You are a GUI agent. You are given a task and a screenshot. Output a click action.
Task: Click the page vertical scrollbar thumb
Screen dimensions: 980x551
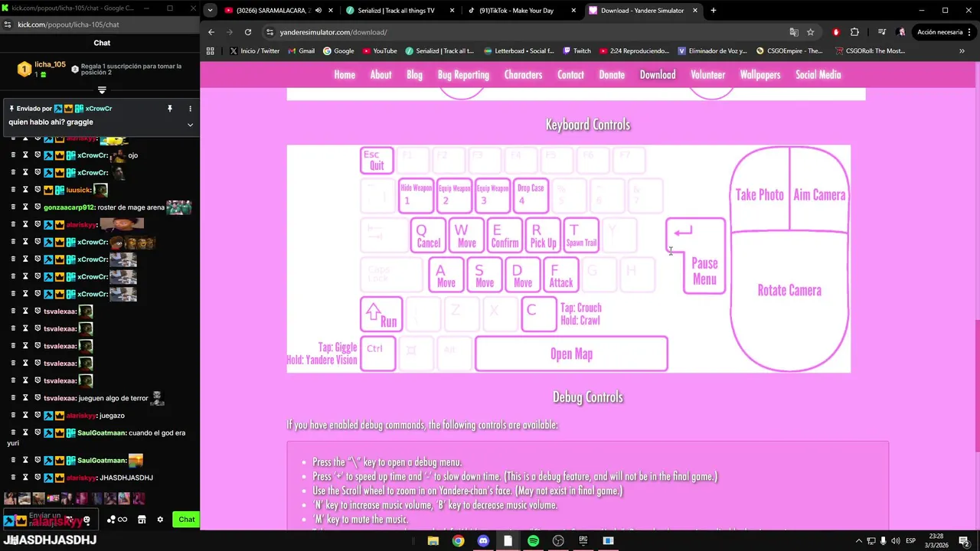(x=976, y=386)
